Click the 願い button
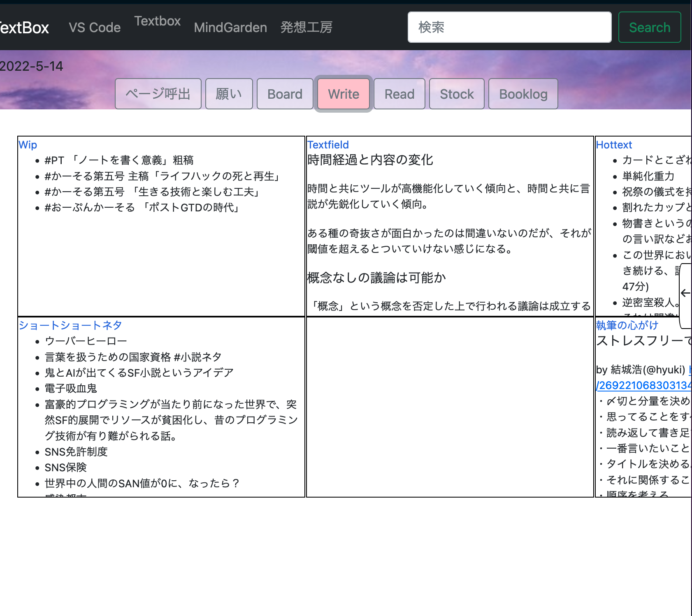The image size is (692, 616). coord(229,94)
